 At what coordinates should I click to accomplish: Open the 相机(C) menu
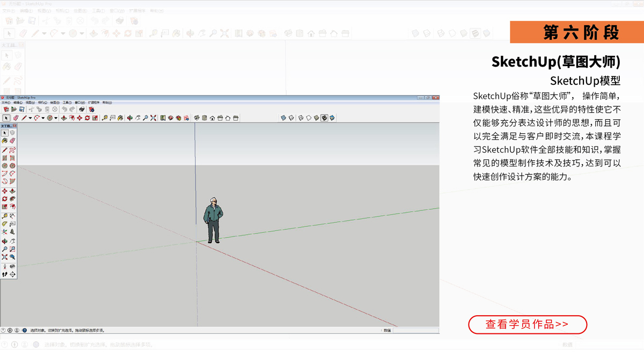[42, 102]
